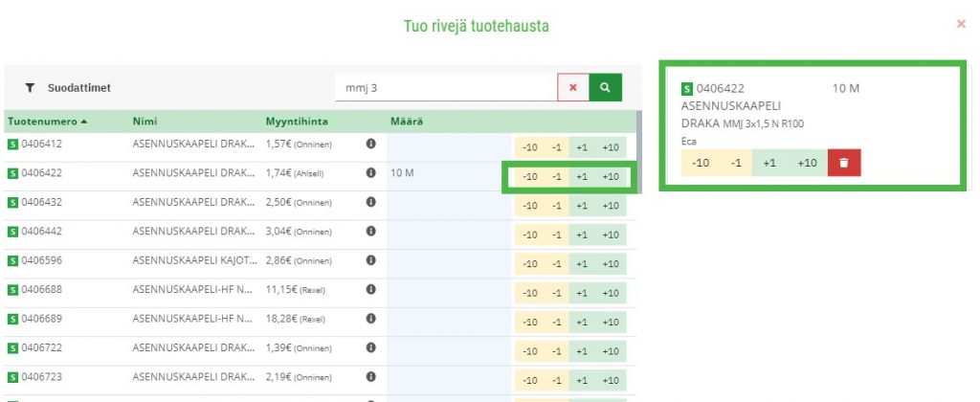Image resolution: width=980 pixels, height=402 pixels.
Task: Show info for product 0406596
Action: coord(370,260)
